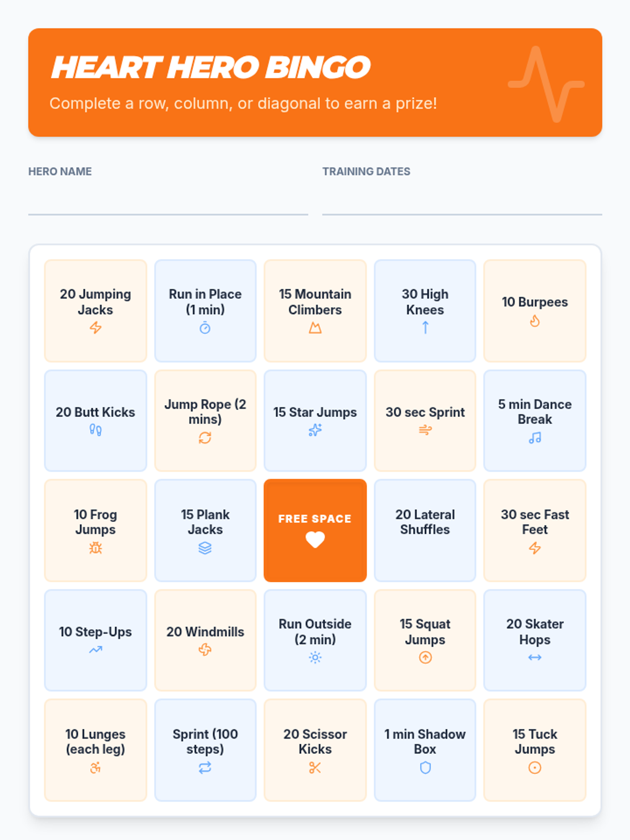Click the bug icon under Frog Jumps
This screenshot has height=840, width=630.
point(95,548)
